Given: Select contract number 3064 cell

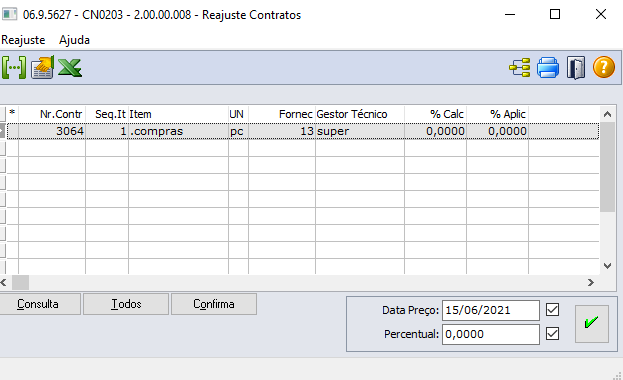Looking at the screenshot, I should (x=52, y=131).
